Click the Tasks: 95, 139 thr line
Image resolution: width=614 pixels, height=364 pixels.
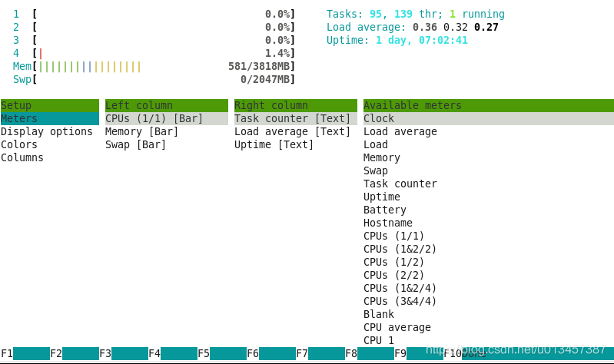click(416, 14)
